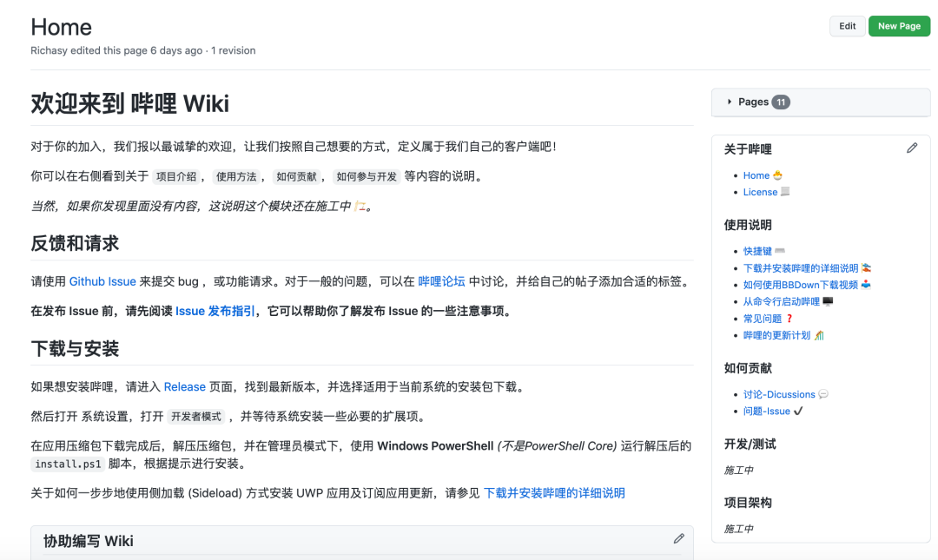Viewport: 938px width, 560px height.
Task: Click the 如何贡献 inline code label
Action: point(296,176)
